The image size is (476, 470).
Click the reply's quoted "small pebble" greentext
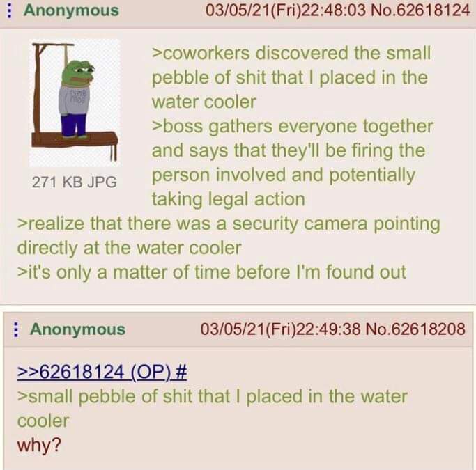212,409
